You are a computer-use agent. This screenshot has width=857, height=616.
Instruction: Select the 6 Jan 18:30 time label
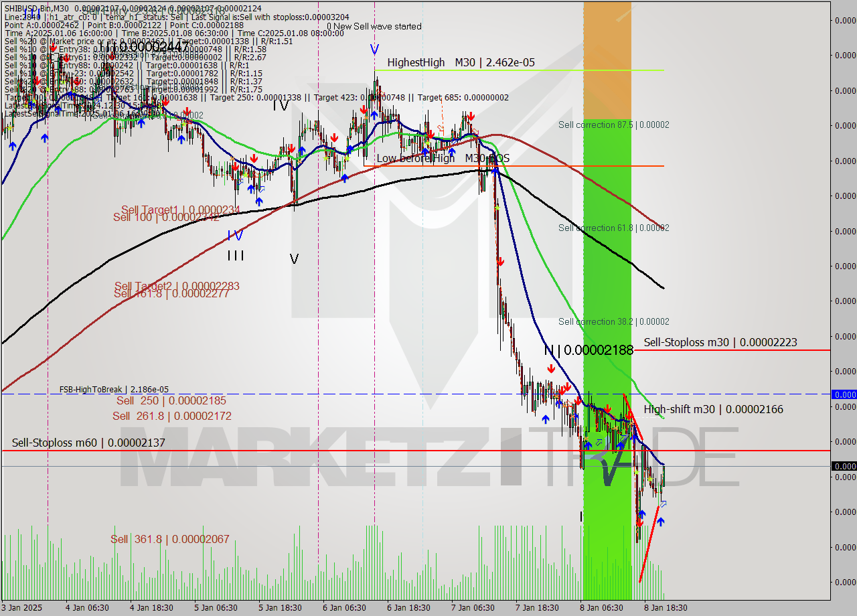click(409, 607)
